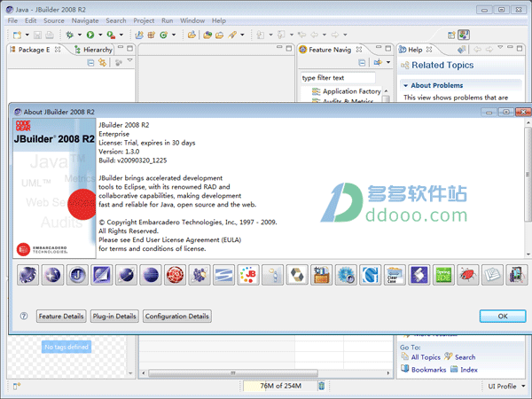
Task: Click the JB plug-in icon in About dialog
Action: click(248, 275)
